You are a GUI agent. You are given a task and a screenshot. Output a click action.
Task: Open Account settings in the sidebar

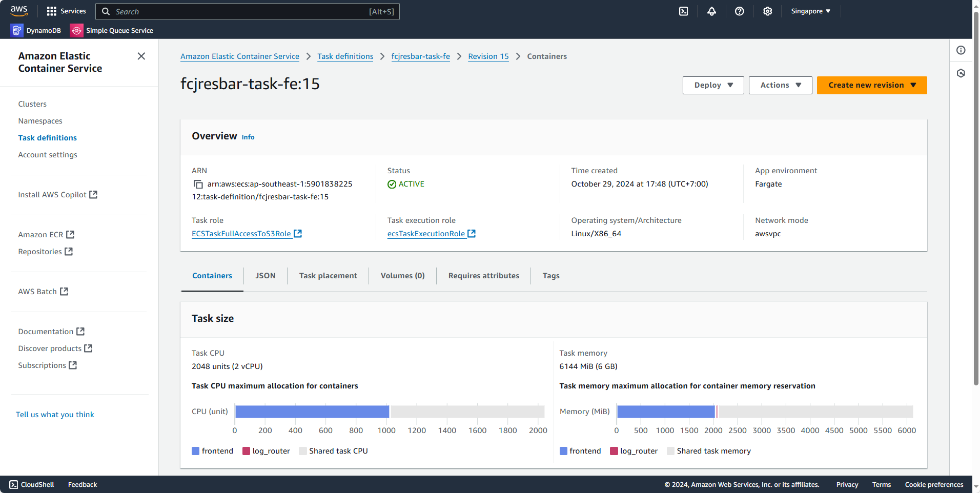pos(48,155)
